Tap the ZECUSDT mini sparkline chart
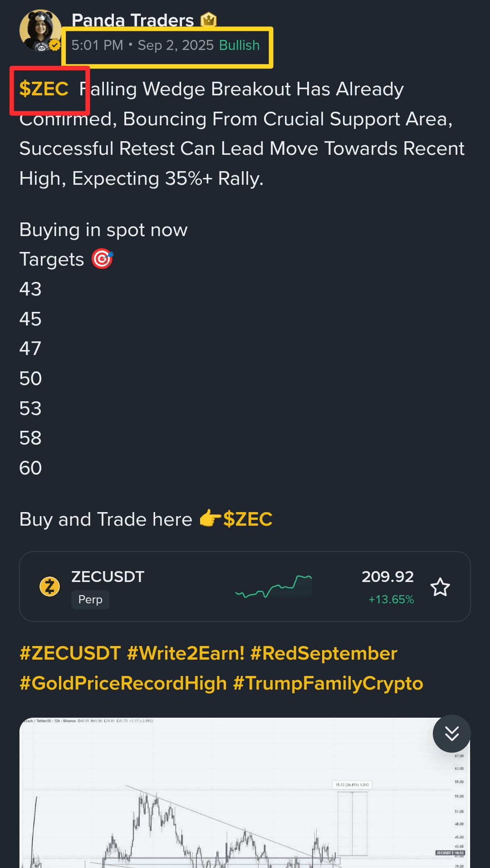Viewport: 490px width, 868px height. point(274,587)
